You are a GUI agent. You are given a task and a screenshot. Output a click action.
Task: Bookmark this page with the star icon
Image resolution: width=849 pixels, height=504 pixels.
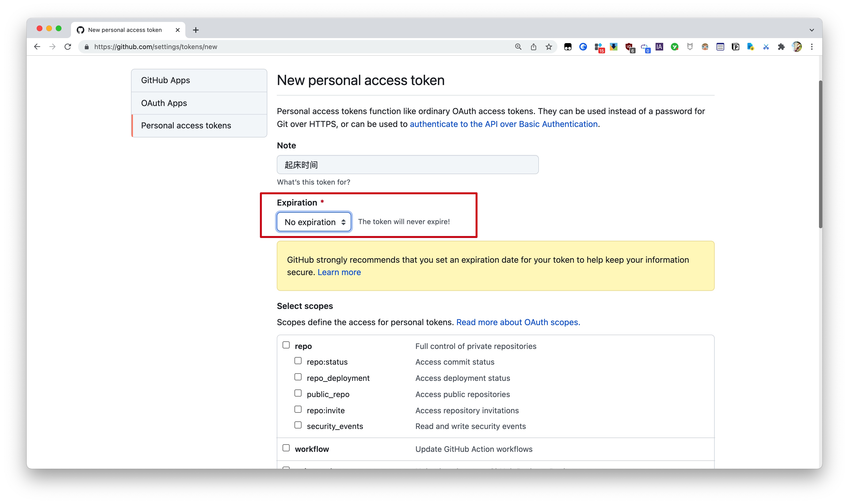point(549,47)
